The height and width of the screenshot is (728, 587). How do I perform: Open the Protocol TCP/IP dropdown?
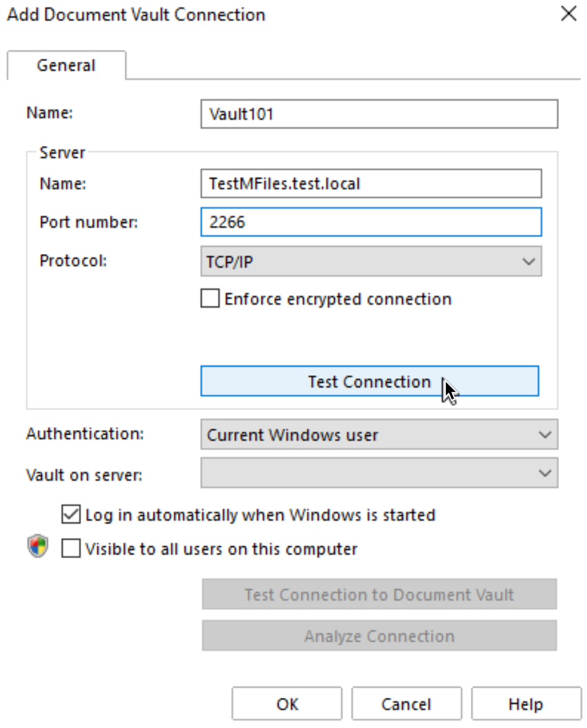371,262
